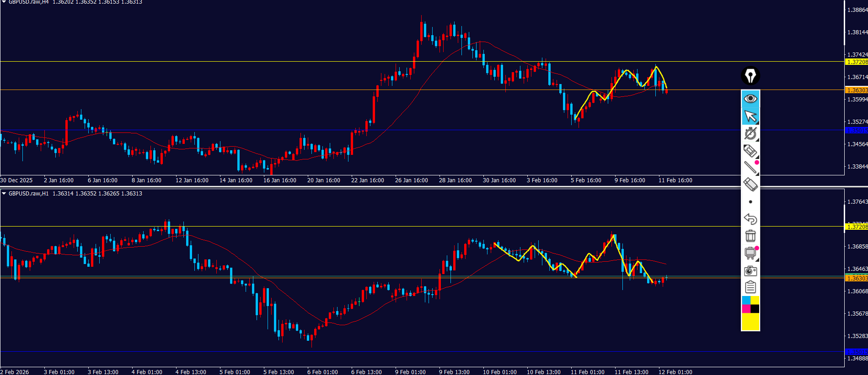Screen dimensions: 868x375
Task: Click the Epic Pen logo button
Action: (x=750, y=76)
